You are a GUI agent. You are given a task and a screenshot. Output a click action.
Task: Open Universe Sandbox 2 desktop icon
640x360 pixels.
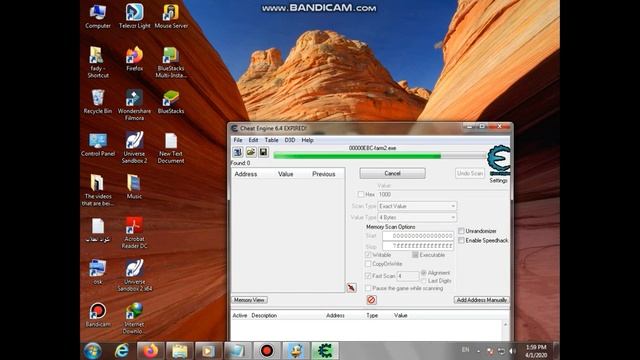(134, 148)
